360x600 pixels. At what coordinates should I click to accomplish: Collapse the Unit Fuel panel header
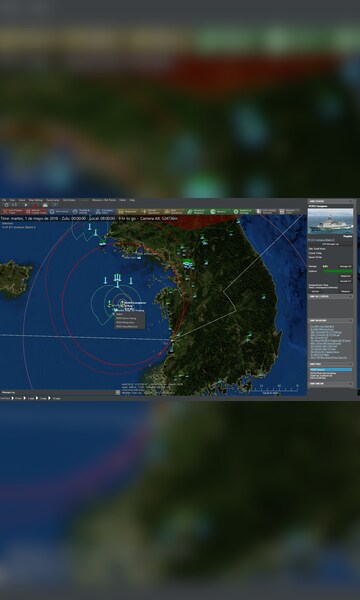[331, 364]
